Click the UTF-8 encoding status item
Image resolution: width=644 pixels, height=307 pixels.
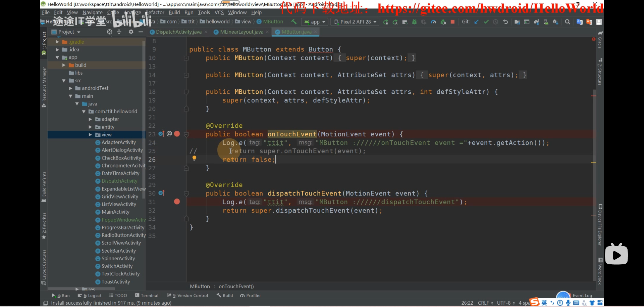(x=505, y=303)
